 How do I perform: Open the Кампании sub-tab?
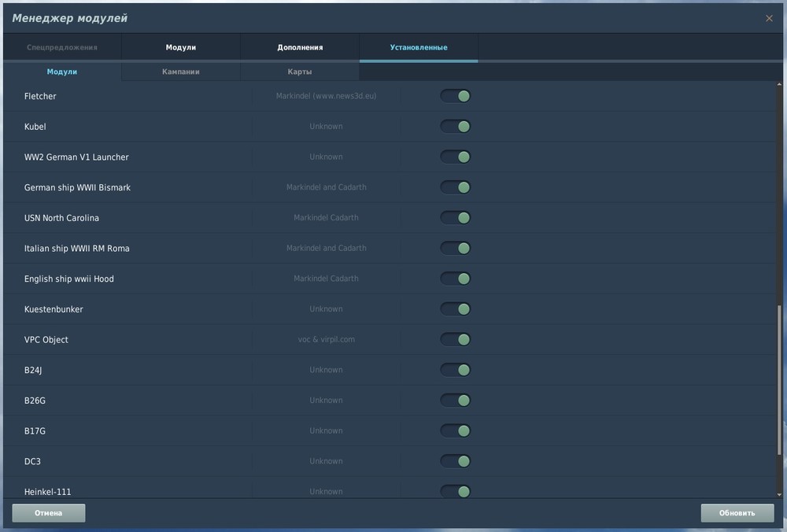(x=181, y=72)
